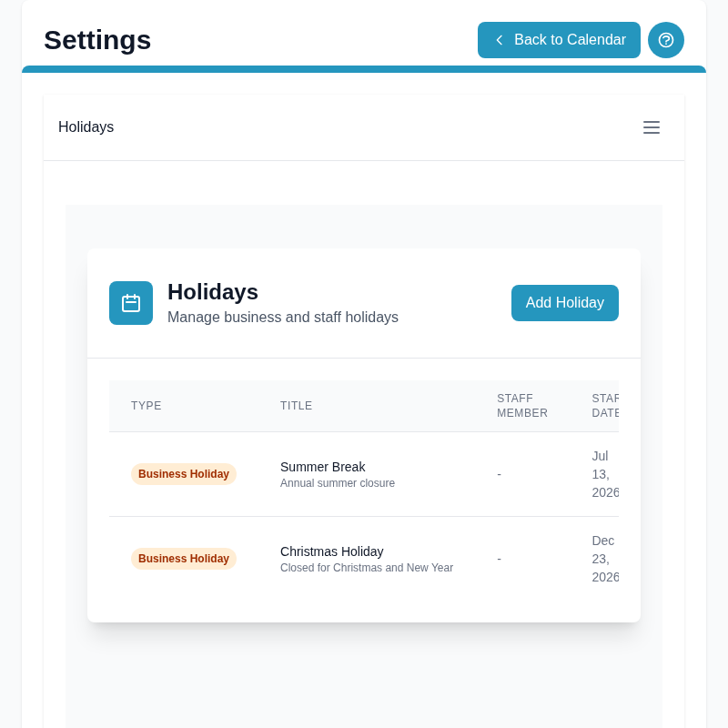
Task: Click the Settings page header title
Action: [x=97, y=40]
